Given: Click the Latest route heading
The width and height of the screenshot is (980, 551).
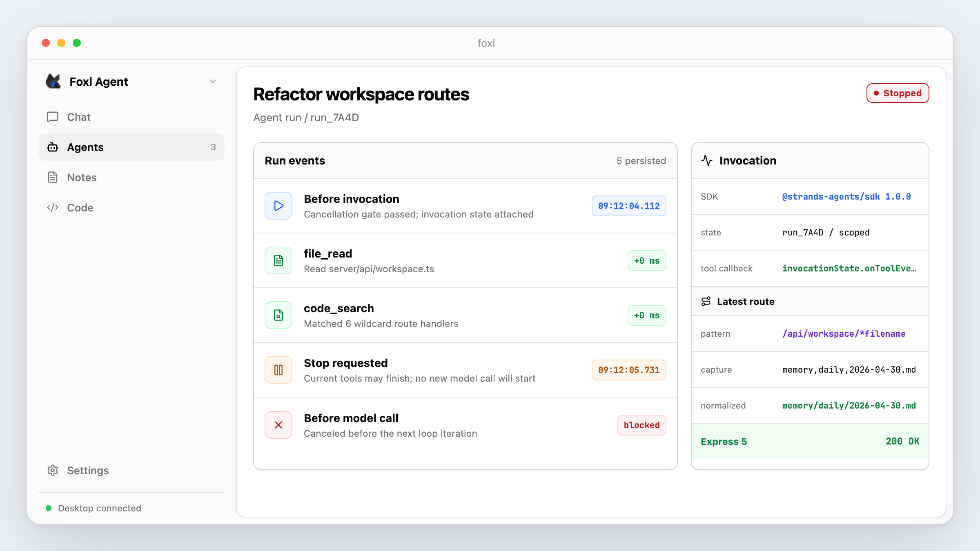Looking at the screenshot, I should coord(746,301).
